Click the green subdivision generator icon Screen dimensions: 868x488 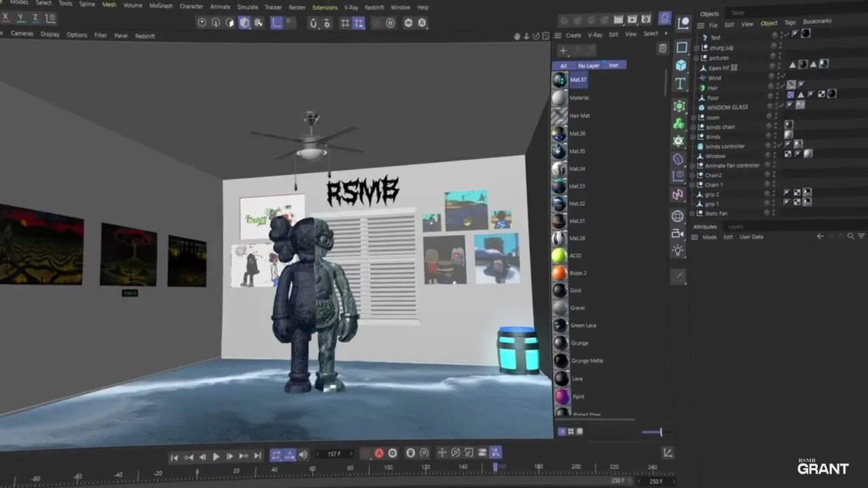click(679, 106)
